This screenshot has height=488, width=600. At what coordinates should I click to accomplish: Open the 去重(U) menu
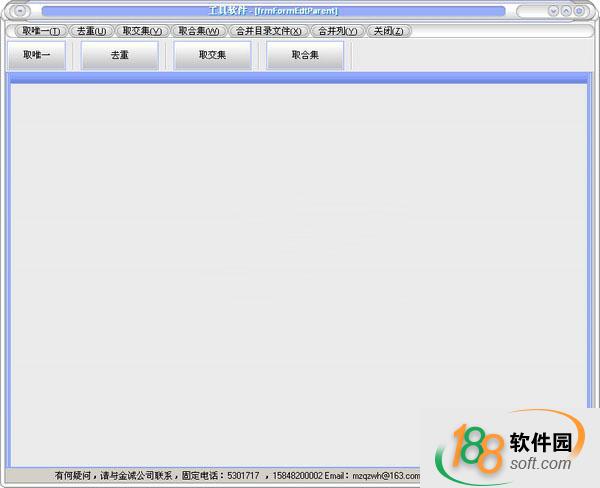click(x=91, y=31)
